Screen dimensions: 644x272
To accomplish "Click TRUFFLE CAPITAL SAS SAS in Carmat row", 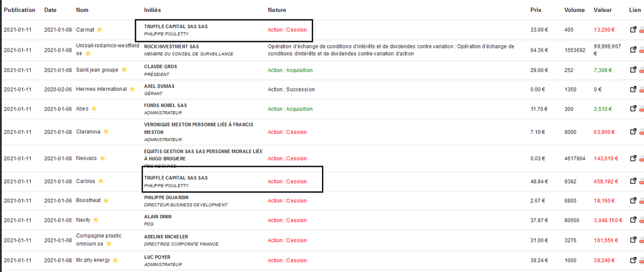I will tap(176, 26).
